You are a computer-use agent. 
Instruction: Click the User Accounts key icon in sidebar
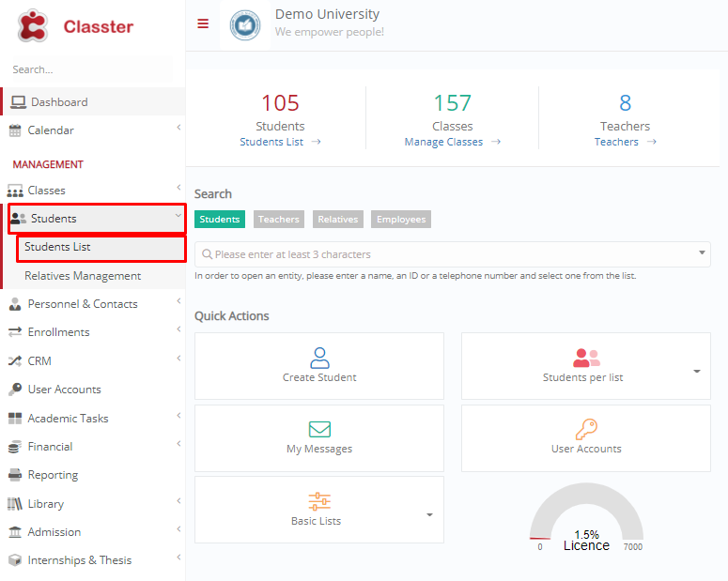click(x=15, y=389)
